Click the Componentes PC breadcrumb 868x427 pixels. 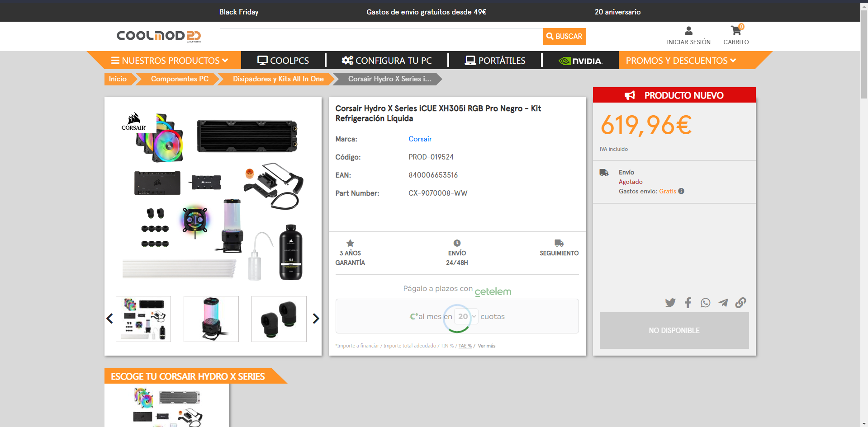pos(180,79)
